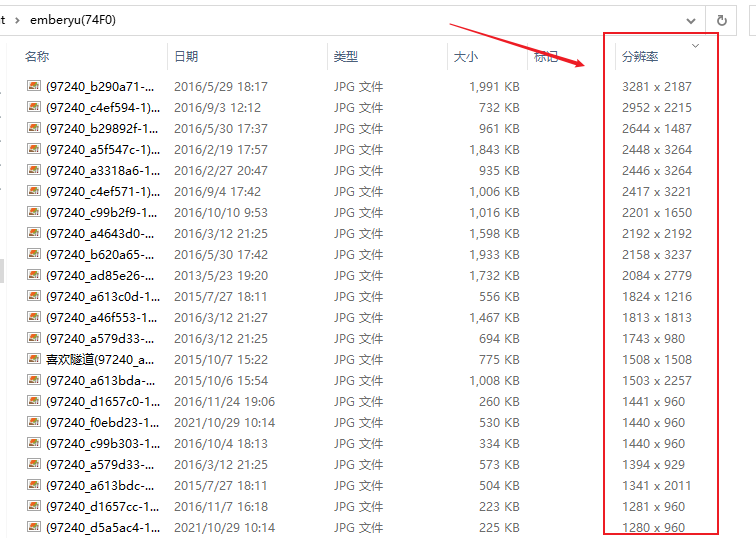756x538 pixels.
Task: Select JPG icon of file (97240_c4ef571-1)...
Action: pyautogui.click(x=34, y=191)
